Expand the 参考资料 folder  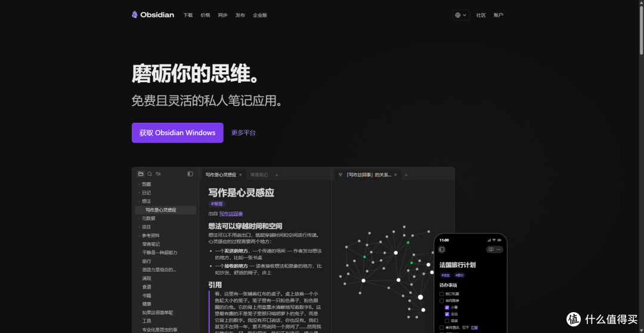pos(139,235)
